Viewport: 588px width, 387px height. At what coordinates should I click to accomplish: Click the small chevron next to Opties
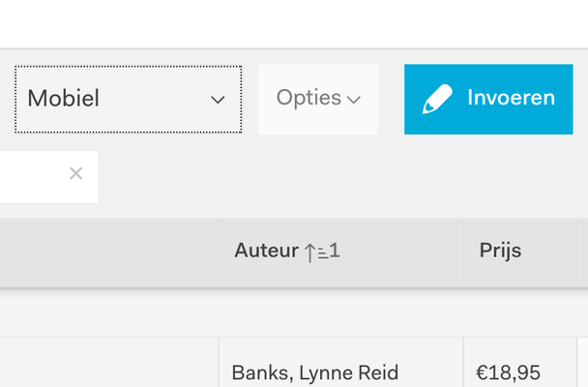pyautogui.click(x=354, y=100)
